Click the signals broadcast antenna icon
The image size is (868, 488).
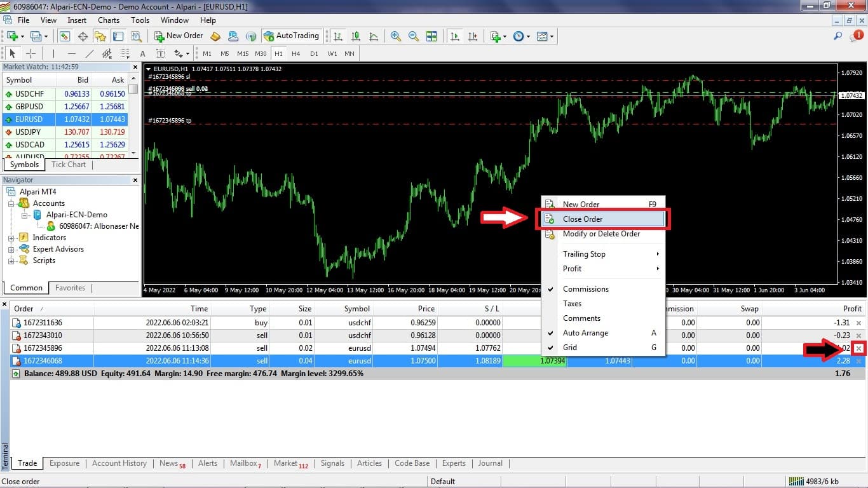tap(251, 36)
